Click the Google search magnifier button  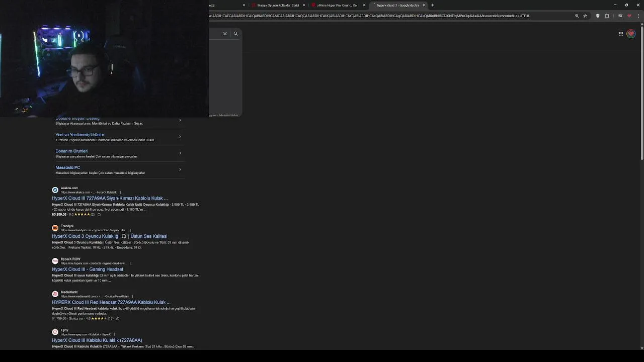tap(235, 34)
